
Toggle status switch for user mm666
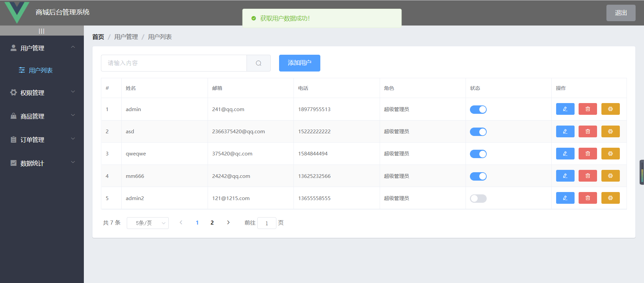(x=478, y=176)
